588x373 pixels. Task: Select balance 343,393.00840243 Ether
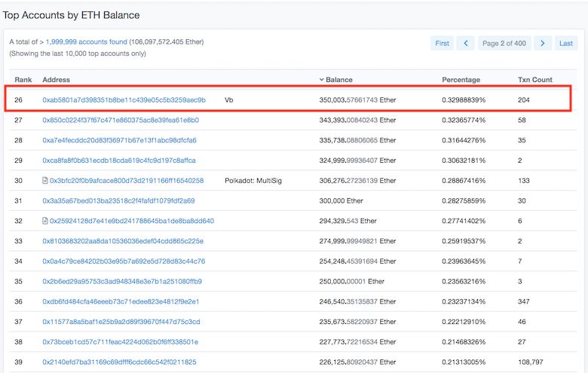coord(357,121)
